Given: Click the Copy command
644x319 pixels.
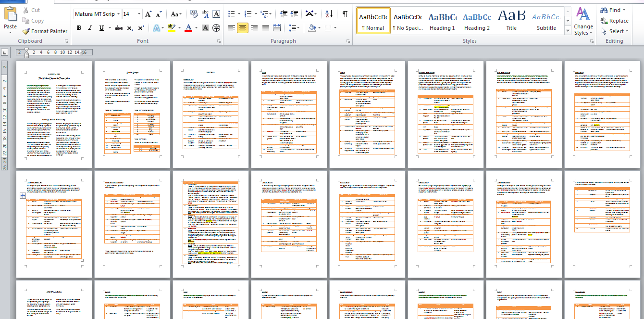Looking at the screenshot, I should click(33, 21).
